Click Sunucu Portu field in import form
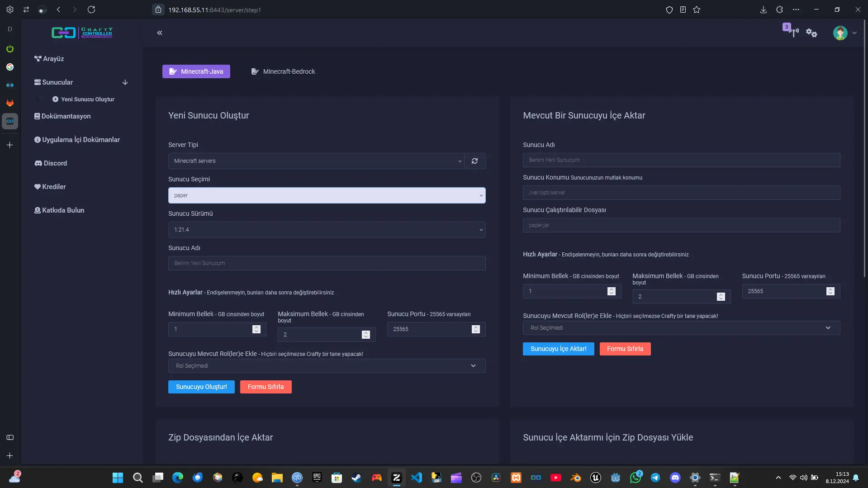868x488 pixels. coord(791,291)
